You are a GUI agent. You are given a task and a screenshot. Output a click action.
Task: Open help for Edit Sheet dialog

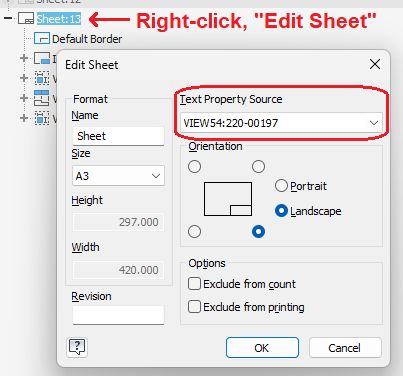point(77,347)
